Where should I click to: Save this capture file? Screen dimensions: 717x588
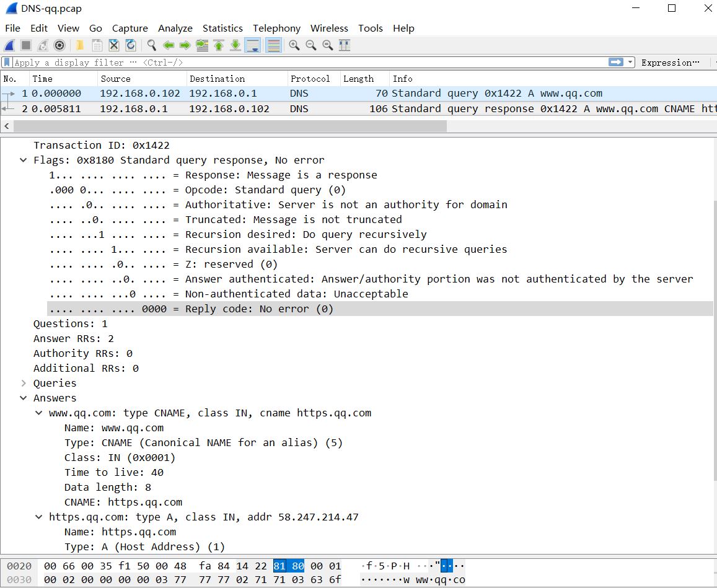pyautogui.click(x=97, y=45)
